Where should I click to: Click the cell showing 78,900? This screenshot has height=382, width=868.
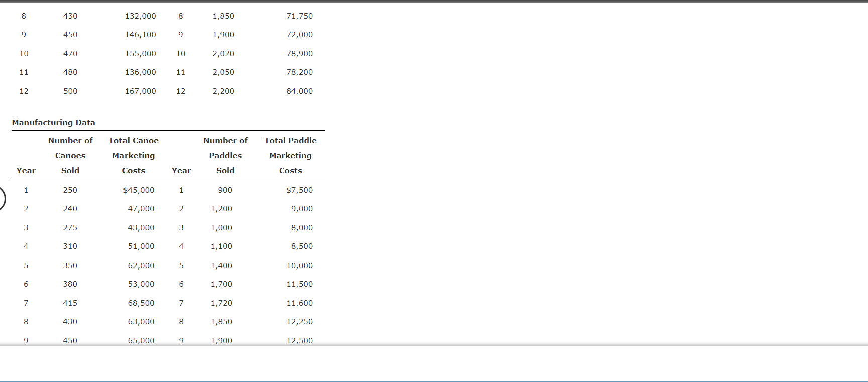point(300,54)
